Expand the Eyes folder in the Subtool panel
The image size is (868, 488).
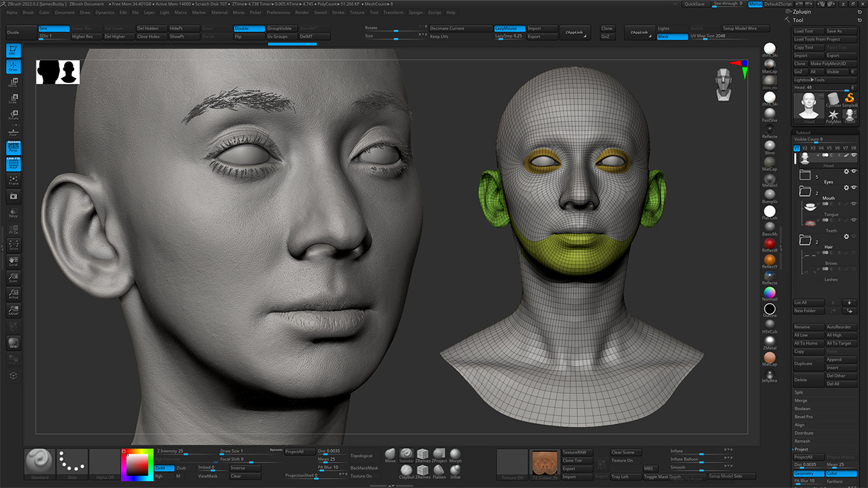pos(806,174)
